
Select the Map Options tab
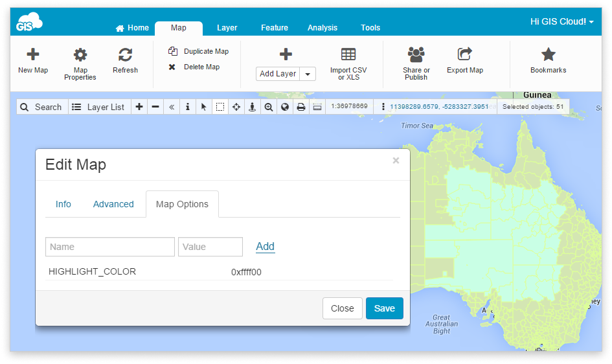click(182, 204)
